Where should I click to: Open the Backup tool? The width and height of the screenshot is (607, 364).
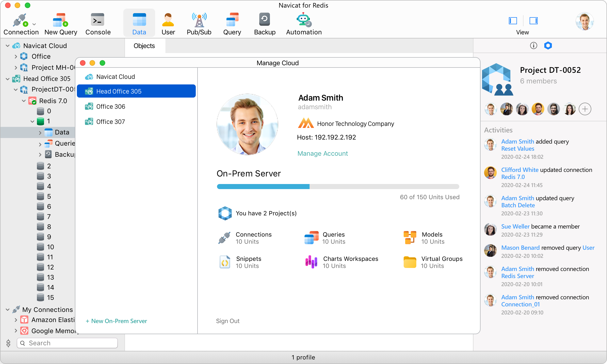pyautogui.click(x=265, y=24)
